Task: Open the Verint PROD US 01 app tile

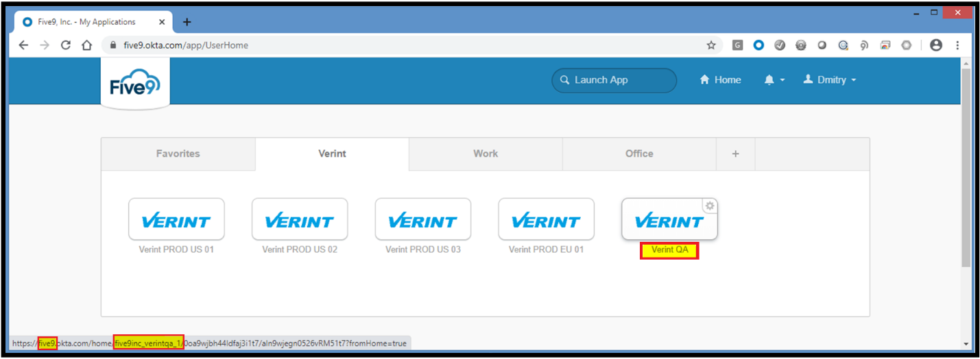Action: click(x=176, y=219)
